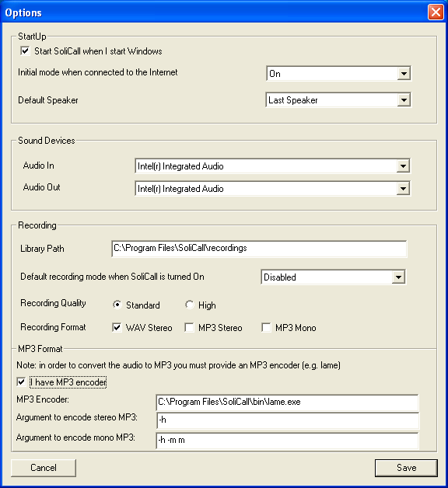Click the MP3 encoder note text
Screen dimensions: 448x488
tap(179, 365)
